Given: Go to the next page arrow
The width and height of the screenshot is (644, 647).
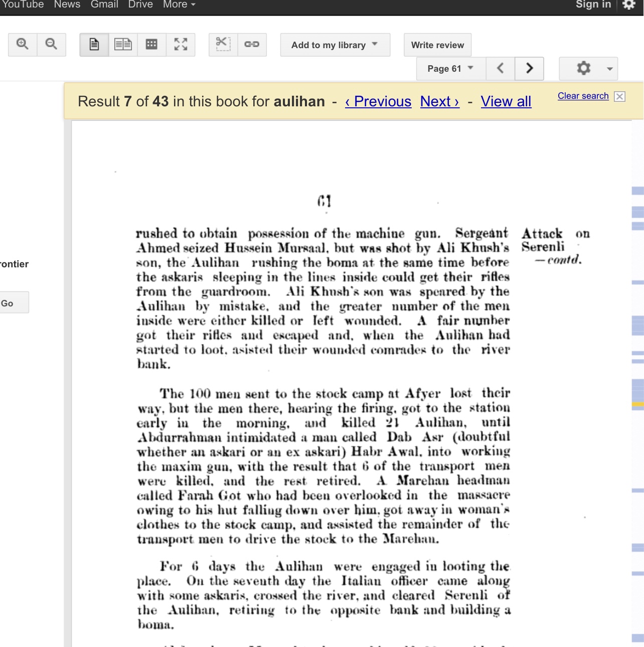Looking at the screenshot, I should pos(529,69).
